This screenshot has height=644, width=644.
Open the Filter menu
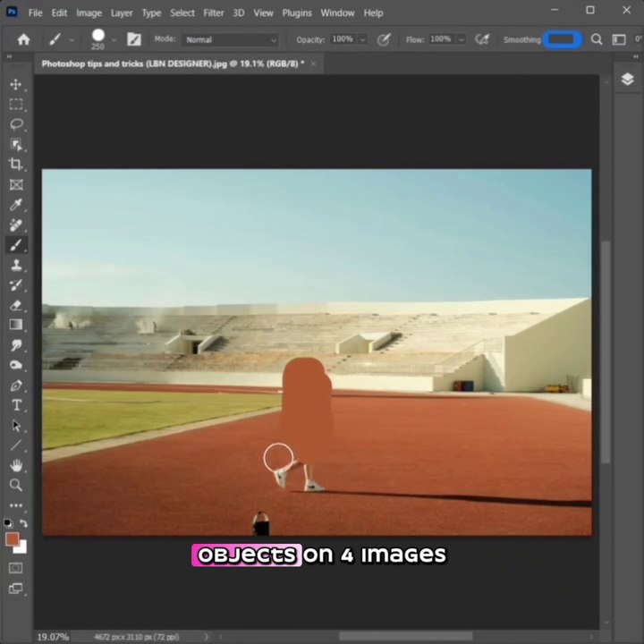coord(214,13)
